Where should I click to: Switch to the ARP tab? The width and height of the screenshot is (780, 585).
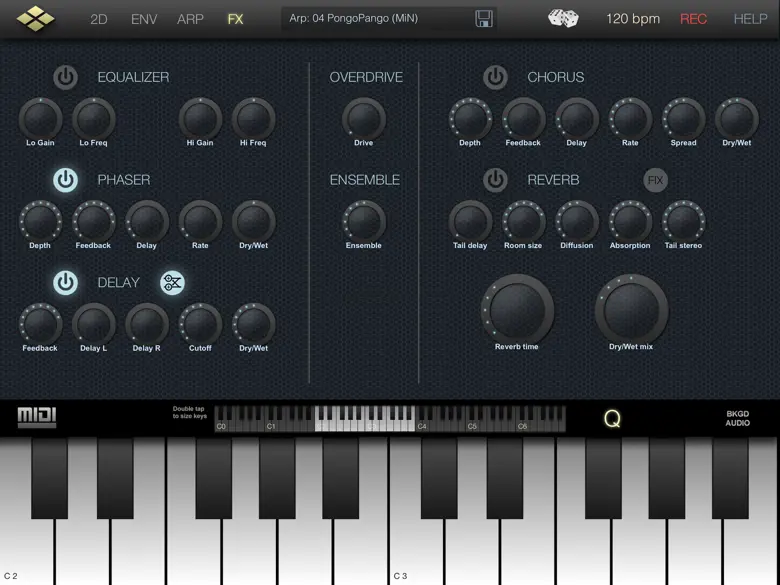click(x=190, y=19)
